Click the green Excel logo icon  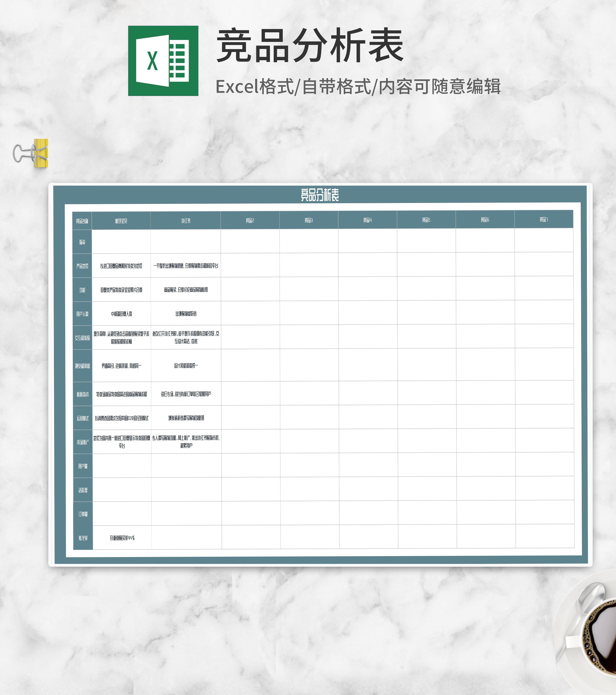(x=163, y=61)
